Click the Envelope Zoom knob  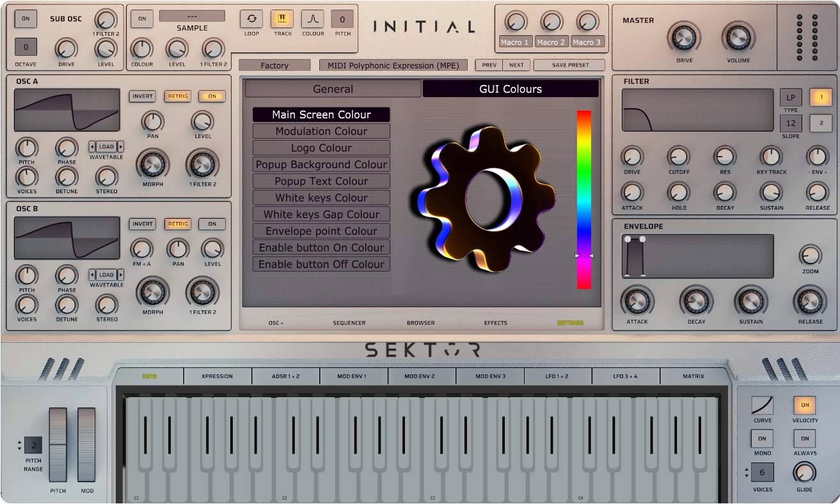[x=810, y=256]
